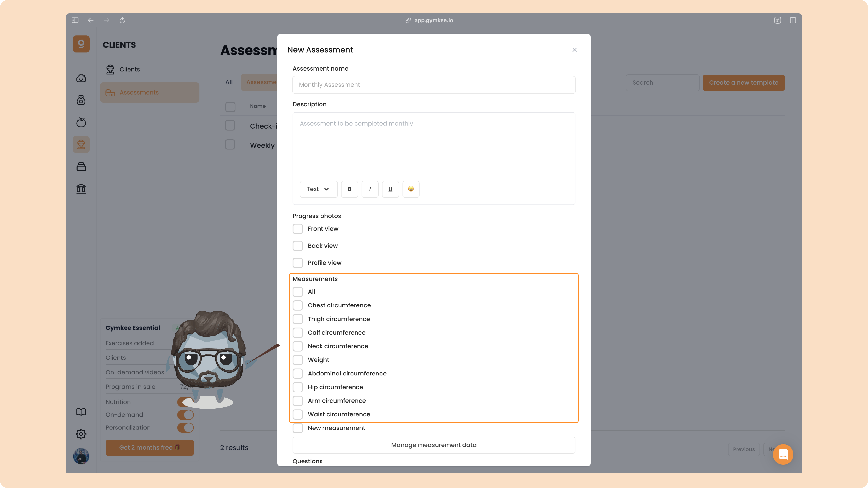Screen dimensions: 868x488
Task: Tick the Waist circumference checkbox
Action: click(x=298, y=414)
